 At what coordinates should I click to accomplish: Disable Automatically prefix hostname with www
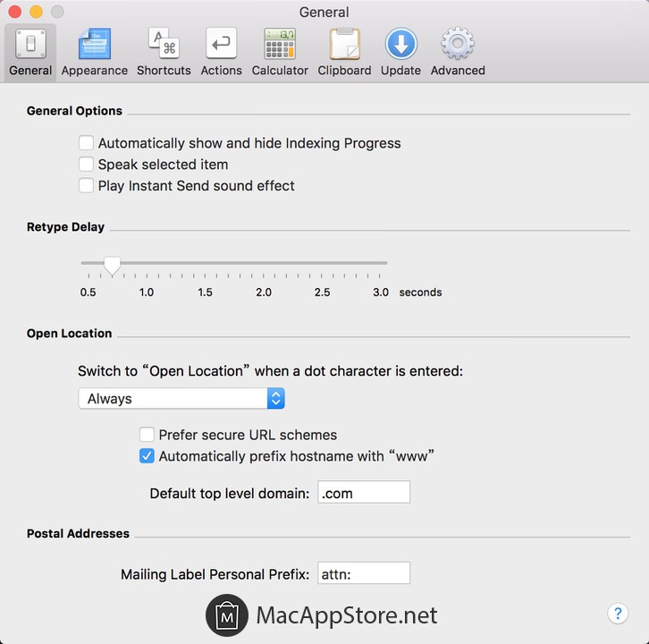coord(147,456)
